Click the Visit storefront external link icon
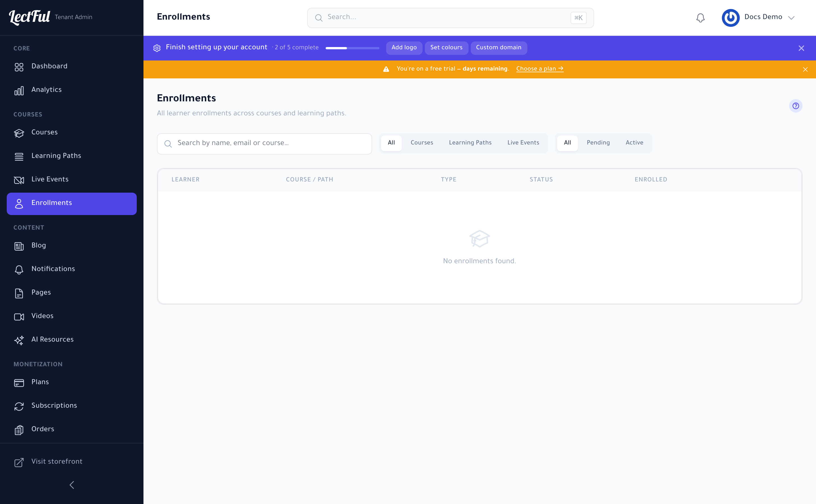Viewport: 816px width, 504px height. click(19, 462)
